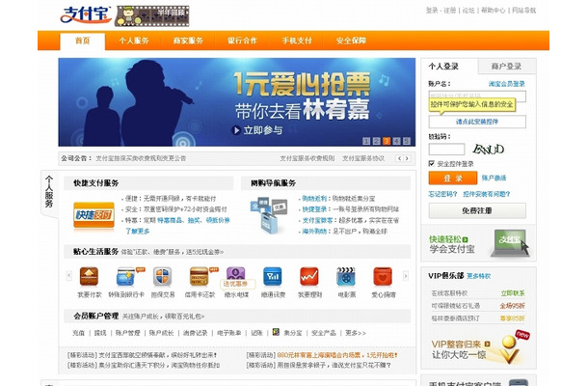Click the 快捷支付 orange logo icon
Viewport: 588px width, 386px height.
tap(94, 215)
